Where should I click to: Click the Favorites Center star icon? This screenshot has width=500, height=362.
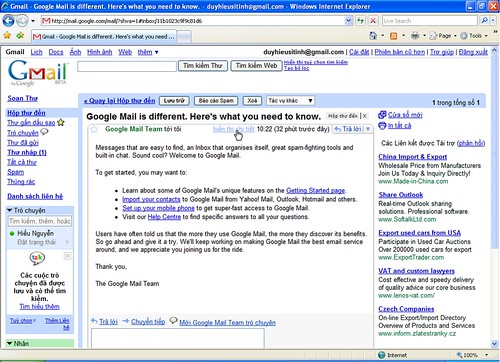click(x=7, y=35)
